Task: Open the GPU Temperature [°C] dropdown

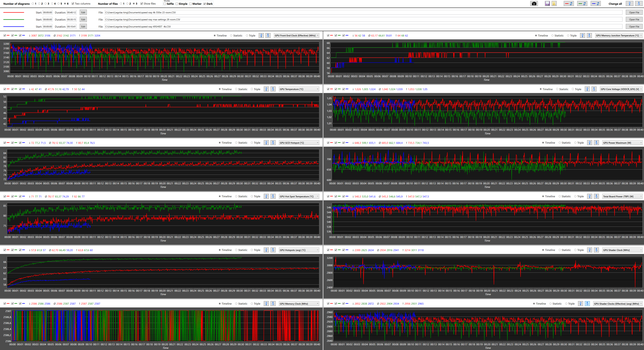Action: (299, 89)
